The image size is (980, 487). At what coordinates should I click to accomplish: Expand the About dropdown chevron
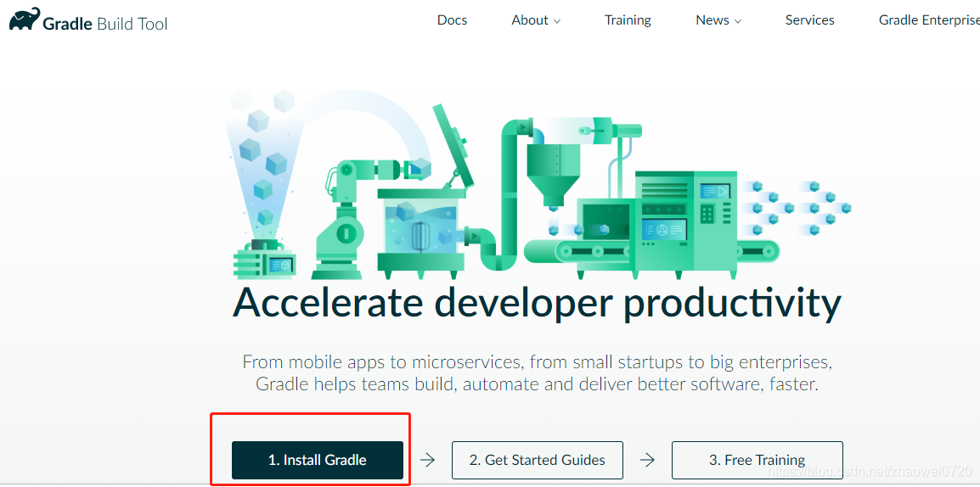tap(557, 21)
